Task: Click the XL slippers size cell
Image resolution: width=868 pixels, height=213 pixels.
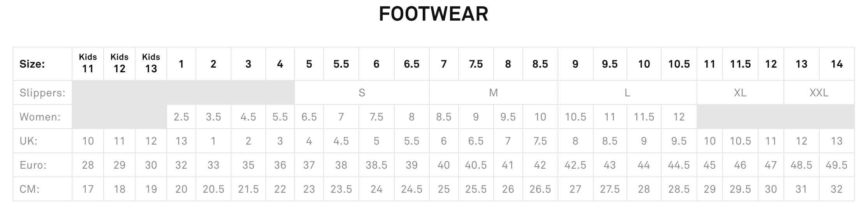Action: (x=740, y=93)
